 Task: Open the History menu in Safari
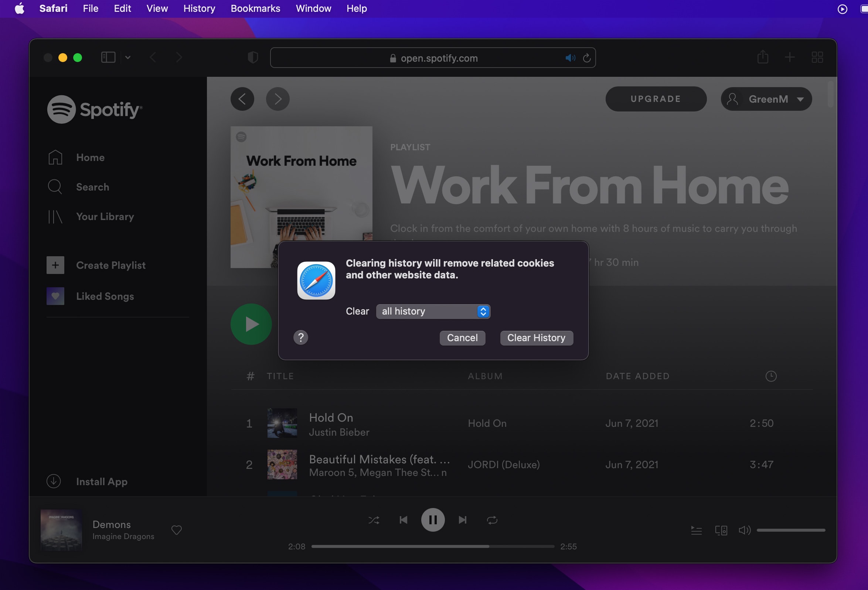199,8
